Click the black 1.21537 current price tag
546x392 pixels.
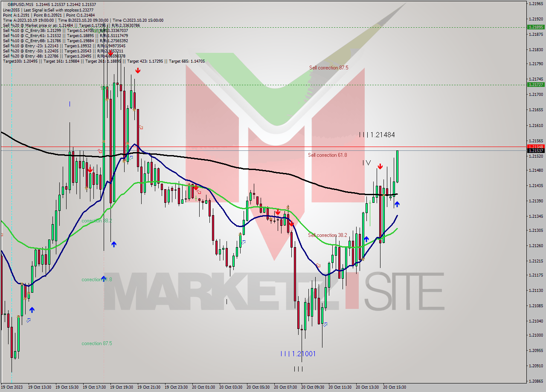pos(536,151)
